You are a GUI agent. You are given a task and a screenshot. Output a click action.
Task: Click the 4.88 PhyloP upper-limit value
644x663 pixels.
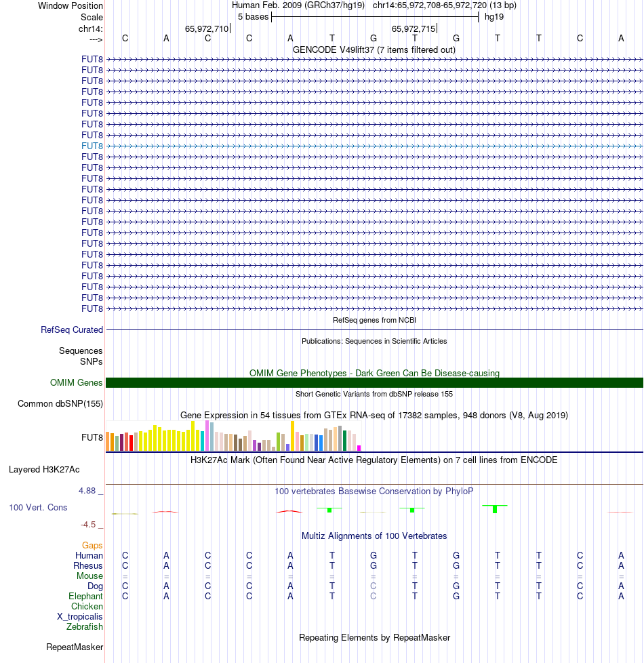point(87,491)
